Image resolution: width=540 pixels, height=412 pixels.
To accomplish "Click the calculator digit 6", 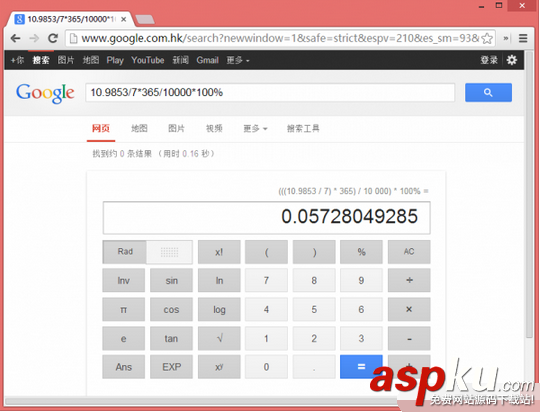I will coord(361,310).
